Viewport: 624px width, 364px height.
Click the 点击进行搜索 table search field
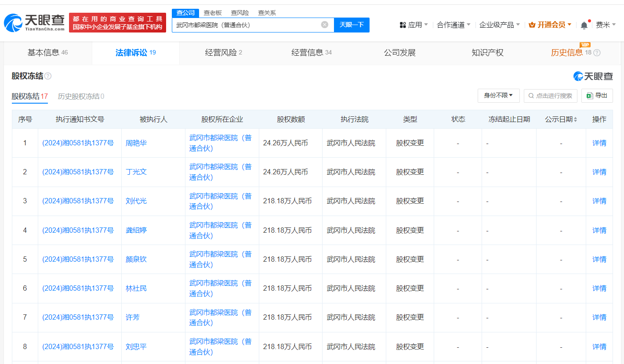pos(550,95)
